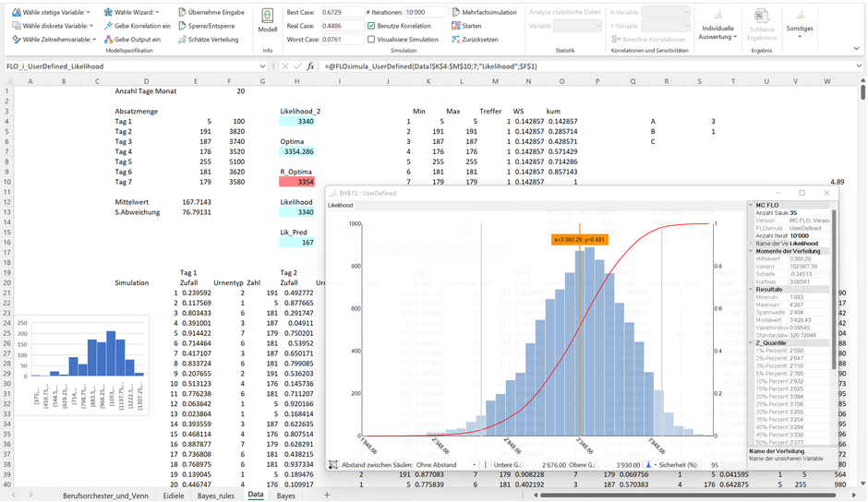Viewport: 868px width, 502px height.
Task: Open the Modell info icon
Action: [x=268, y=16]
